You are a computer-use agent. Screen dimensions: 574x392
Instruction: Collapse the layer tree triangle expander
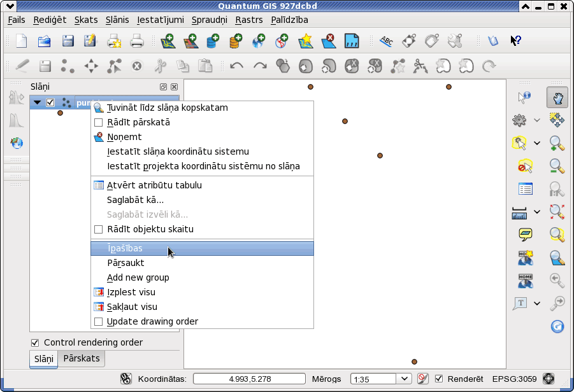pyautogui.click(x=37, y=102)
